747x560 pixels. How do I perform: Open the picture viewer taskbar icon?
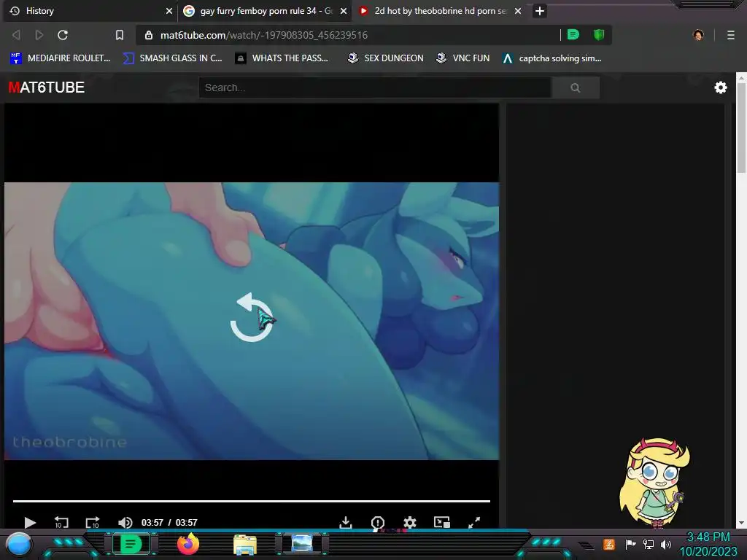pyautogui.click(x=302, y=543)
